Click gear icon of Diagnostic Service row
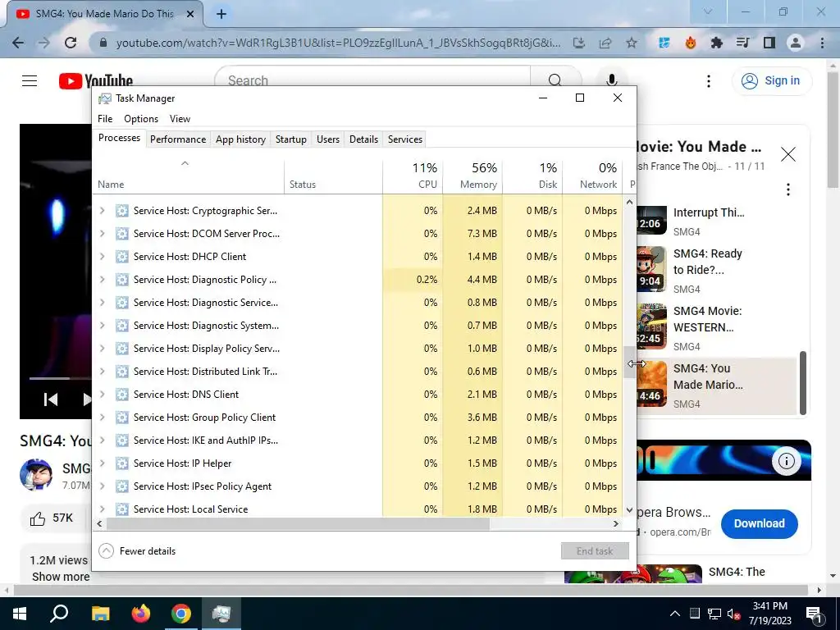The width and height of the screenshot is (840, 630). [x=122, y=303]
